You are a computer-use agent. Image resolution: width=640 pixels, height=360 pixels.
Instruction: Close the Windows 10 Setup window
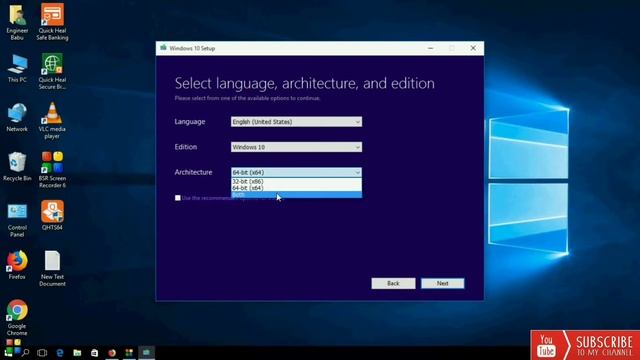pyautogui.click(x=473, y=48)
